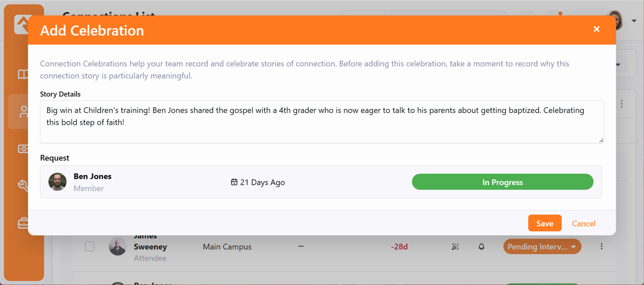The width and height of the screenshot is (644, 285).
Task: Click the calendar icon beside 21 Days Ago
Action: tap(234, 182)
